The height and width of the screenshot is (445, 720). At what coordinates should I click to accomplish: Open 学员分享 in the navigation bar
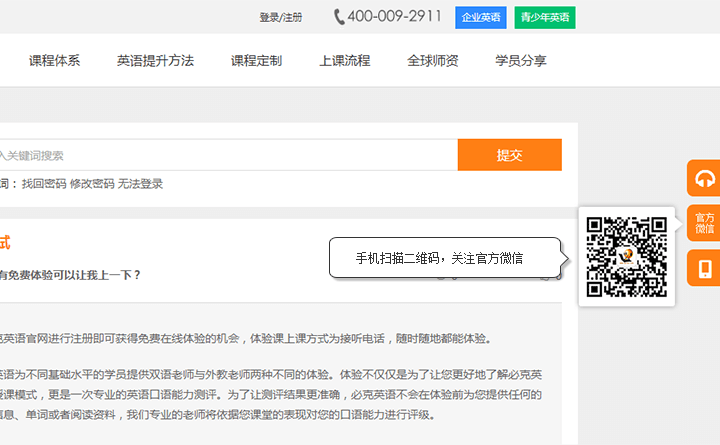click(521, 61)
